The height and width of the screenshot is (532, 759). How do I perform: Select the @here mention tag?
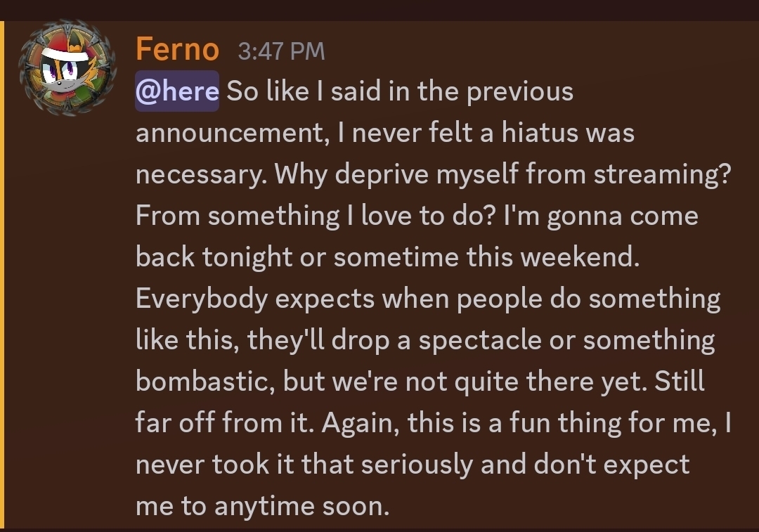click(x=177, y=92)
